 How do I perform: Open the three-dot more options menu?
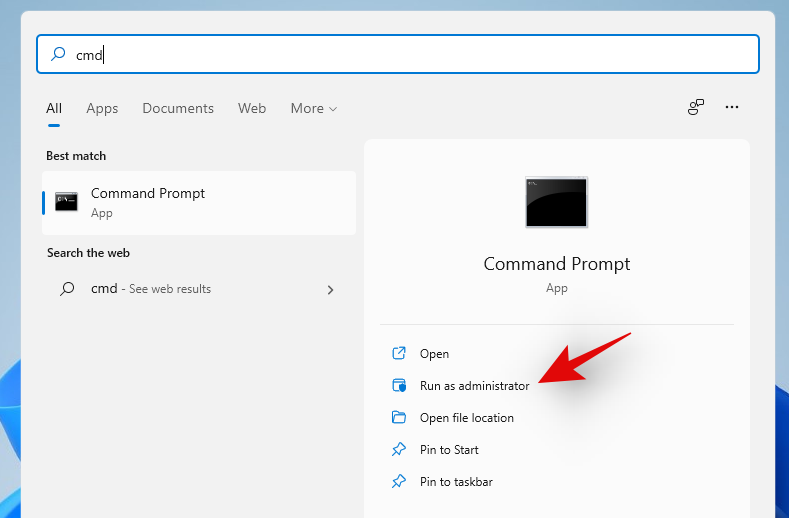pos(732,108)
